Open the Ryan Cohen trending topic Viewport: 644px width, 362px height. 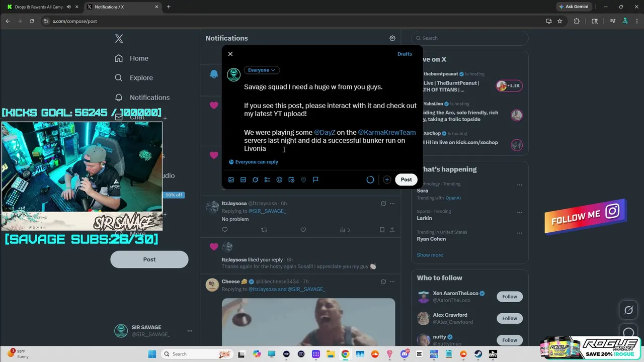coord(431,239)
